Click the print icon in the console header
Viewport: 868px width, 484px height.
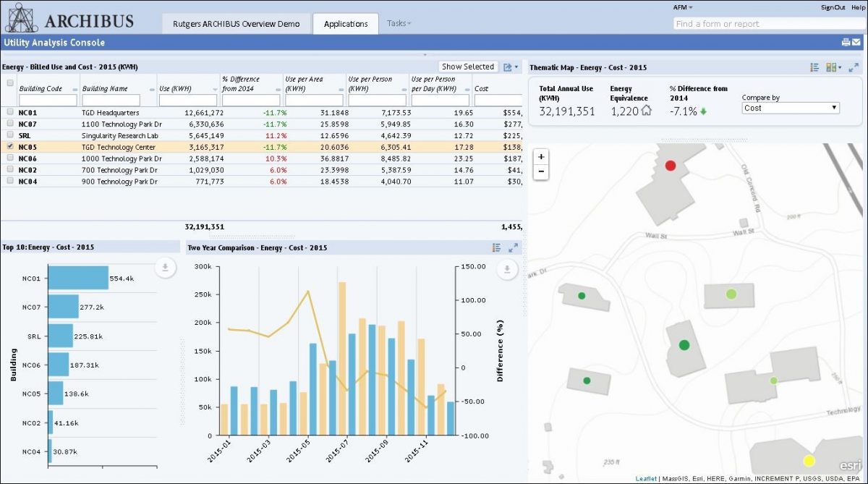point(846,42)
